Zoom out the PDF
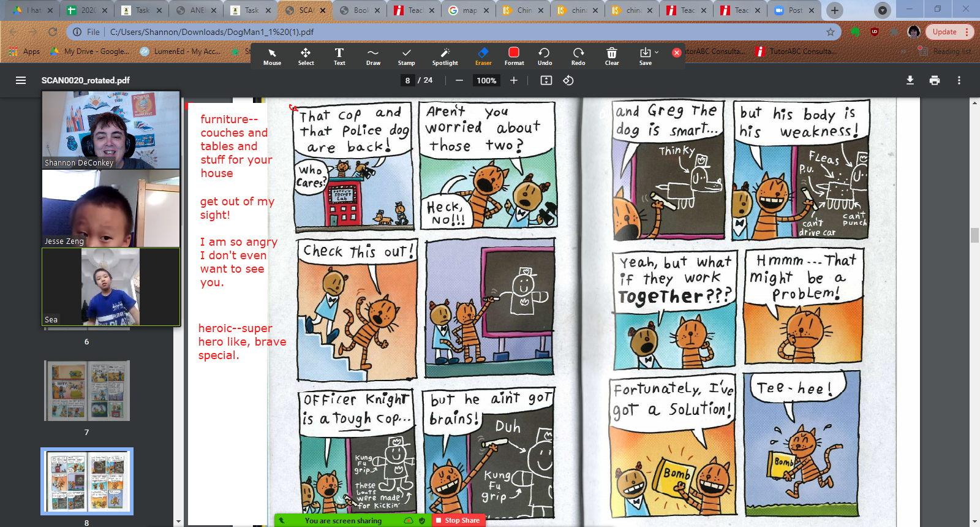Screen dimensions: 980x527 459,80
